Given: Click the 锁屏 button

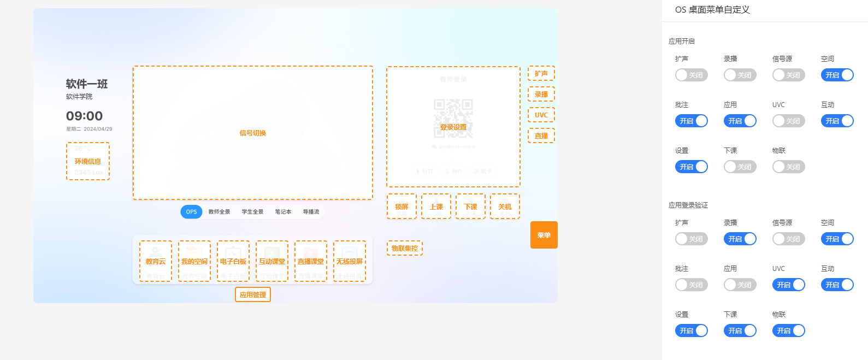Looking at the screenshot, I should pos(401,206).
